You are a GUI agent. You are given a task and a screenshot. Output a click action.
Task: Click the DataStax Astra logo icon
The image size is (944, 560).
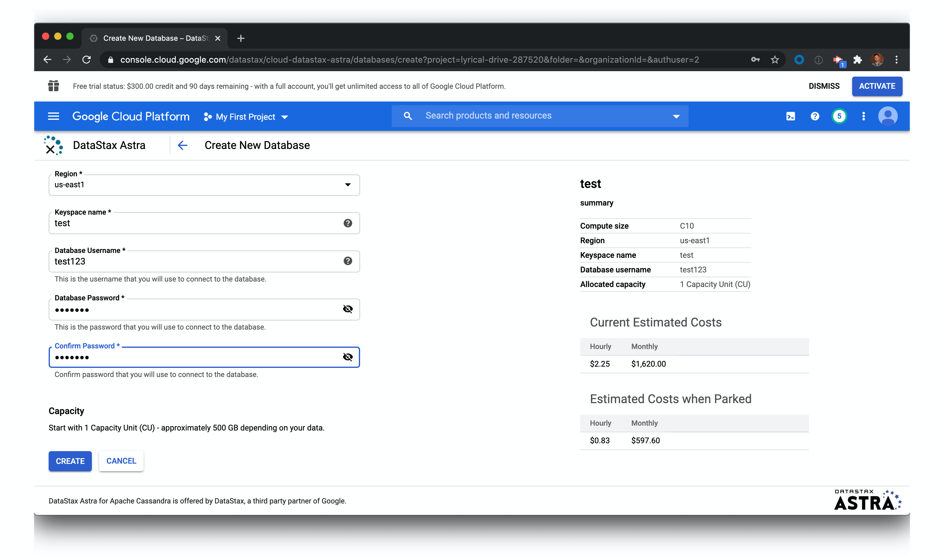tap(53, 145)
